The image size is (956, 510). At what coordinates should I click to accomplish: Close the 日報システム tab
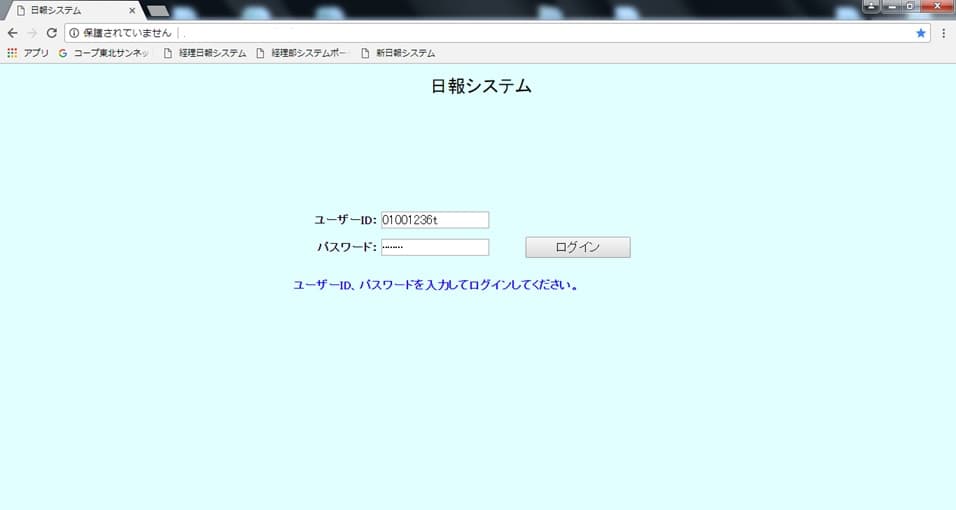pyautogui.click(x=132, y=10)
